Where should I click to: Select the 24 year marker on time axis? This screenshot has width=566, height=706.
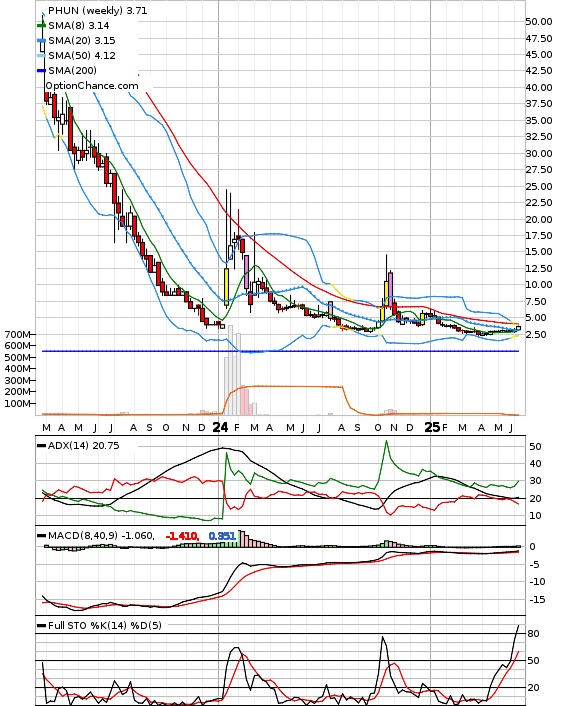click(220, 427)
